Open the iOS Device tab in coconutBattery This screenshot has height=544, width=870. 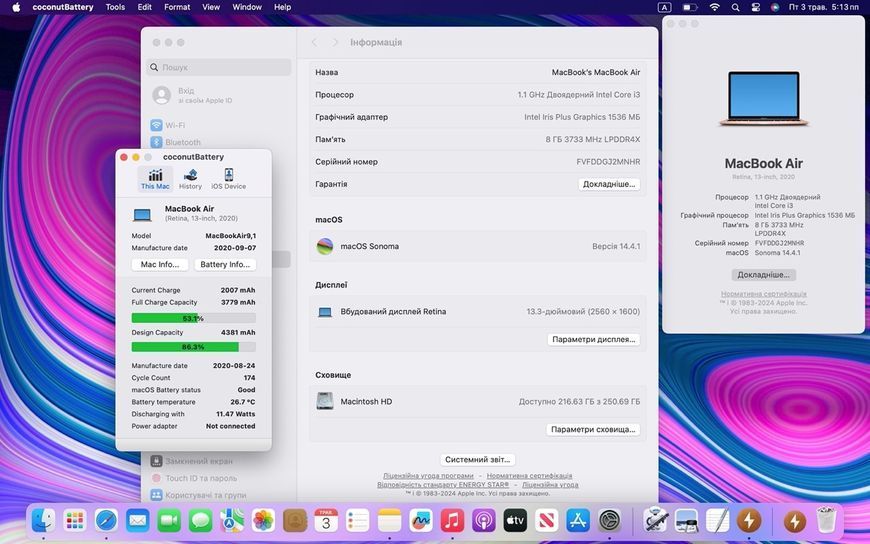click(229, 179)
